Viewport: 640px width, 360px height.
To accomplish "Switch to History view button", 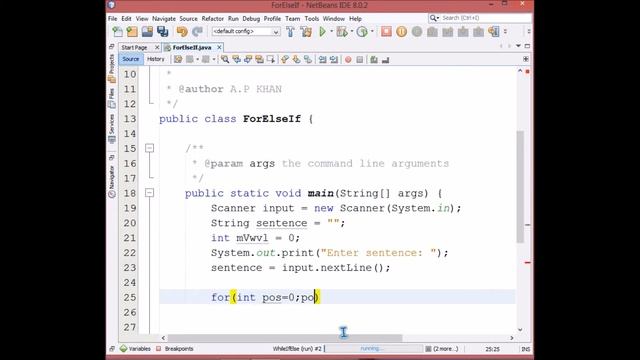I will (x=156, y=59).
